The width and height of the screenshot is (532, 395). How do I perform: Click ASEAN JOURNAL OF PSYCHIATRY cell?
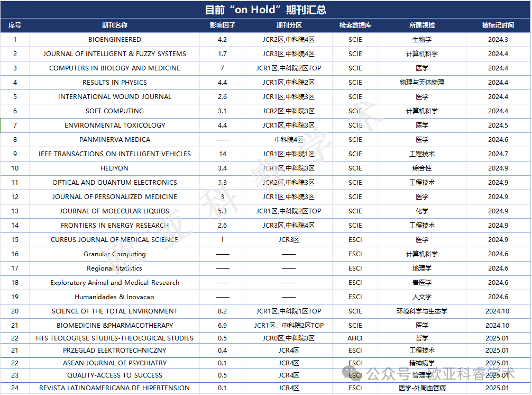click(x=115, y=363)
